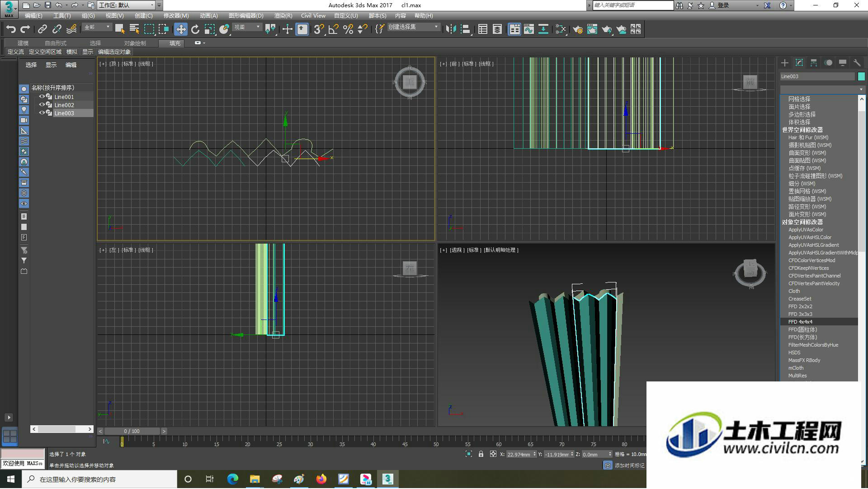Screen dimensions: 868x489
Task: Toggle visibility eye of Line002
Action: tap(42, 105)
